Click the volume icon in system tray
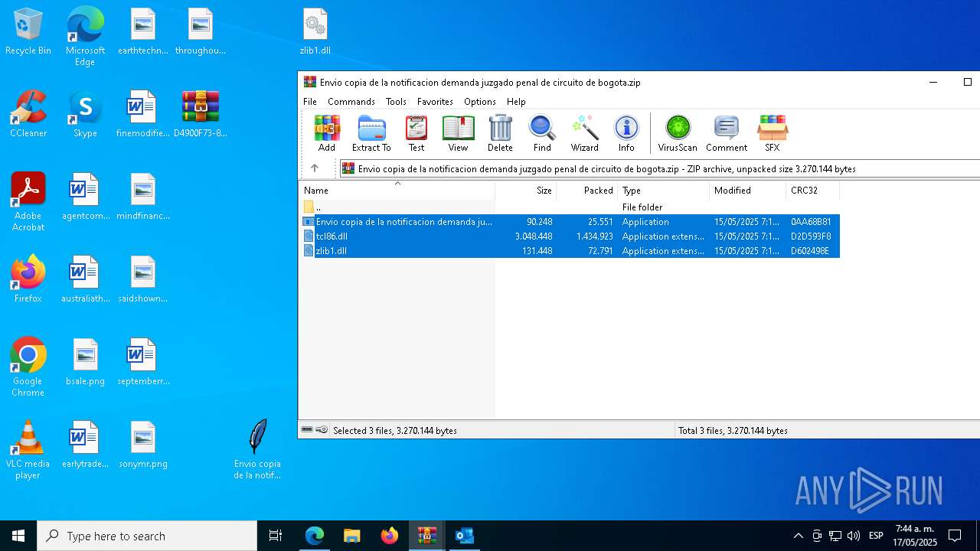Screen dimensions: 980x551 [x=854, y=536]
